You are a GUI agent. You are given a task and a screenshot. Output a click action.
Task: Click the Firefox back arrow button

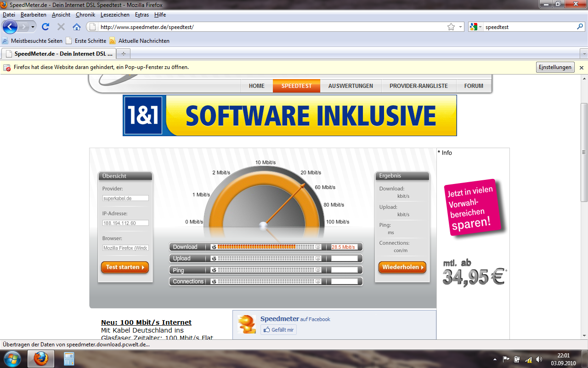click(10, 27)
